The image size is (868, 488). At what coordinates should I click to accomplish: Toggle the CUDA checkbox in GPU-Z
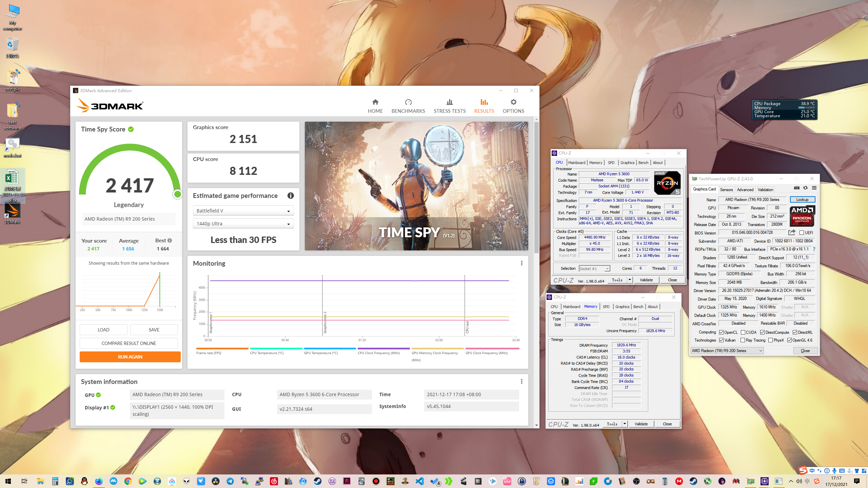(x=743, y=332)
